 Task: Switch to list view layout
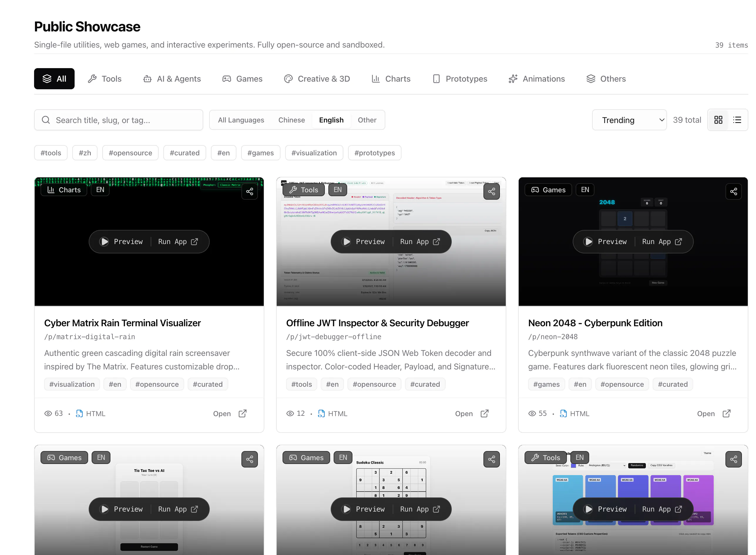point(737,120)
